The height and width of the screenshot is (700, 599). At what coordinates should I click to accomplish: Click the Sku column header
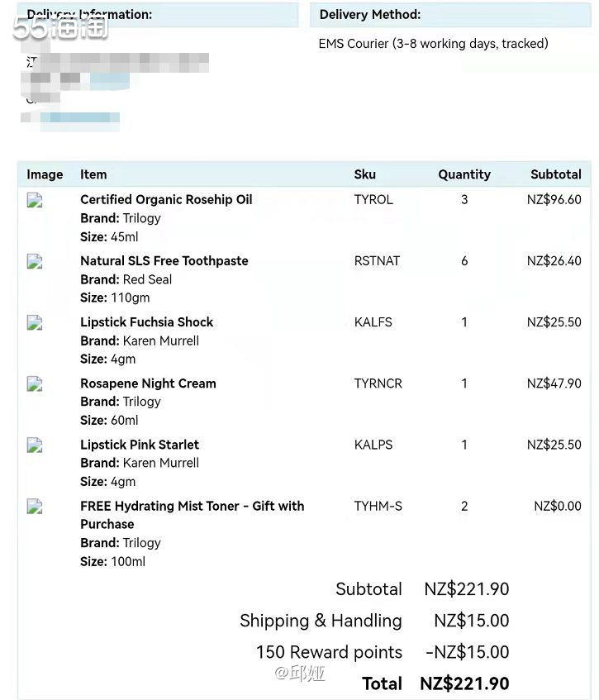click(364, 174)
